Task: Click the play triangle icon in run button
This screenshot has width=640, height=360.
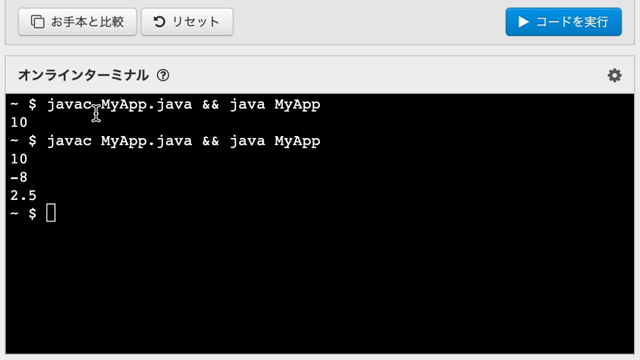Action: pyautogui.click(x=523, y=22)
